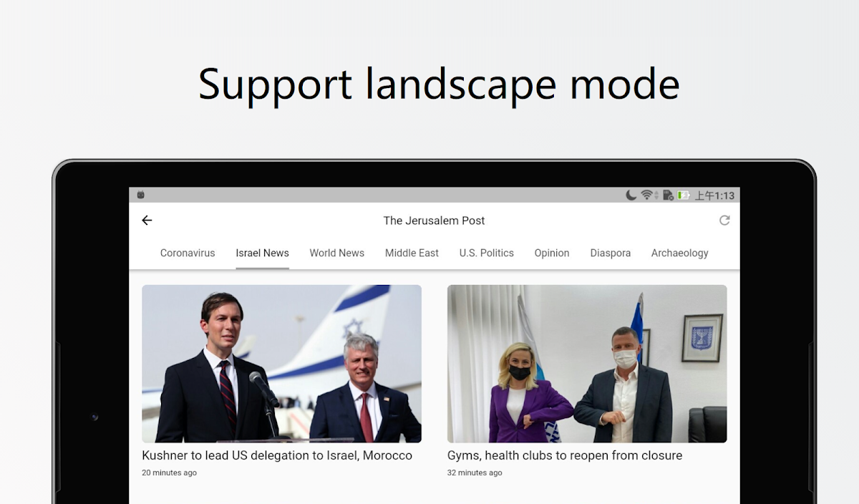Select the Israel News tab
This screenshot has width=859, height=504.
tap(263, 253)
